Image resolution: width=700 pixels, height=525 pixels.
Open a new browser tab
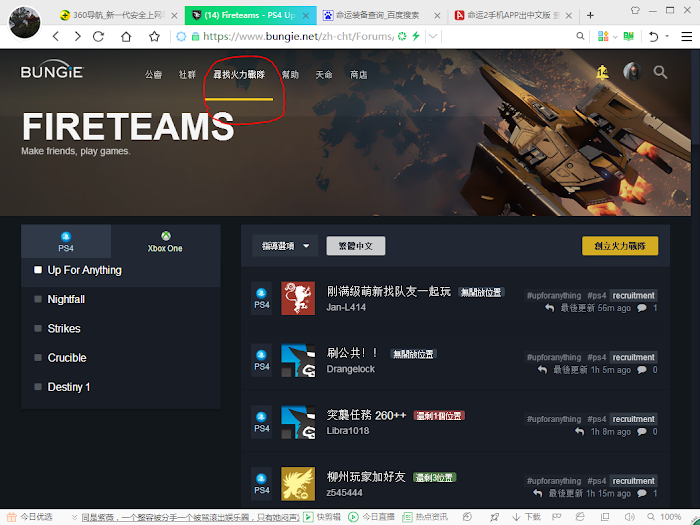coord(590,16)
